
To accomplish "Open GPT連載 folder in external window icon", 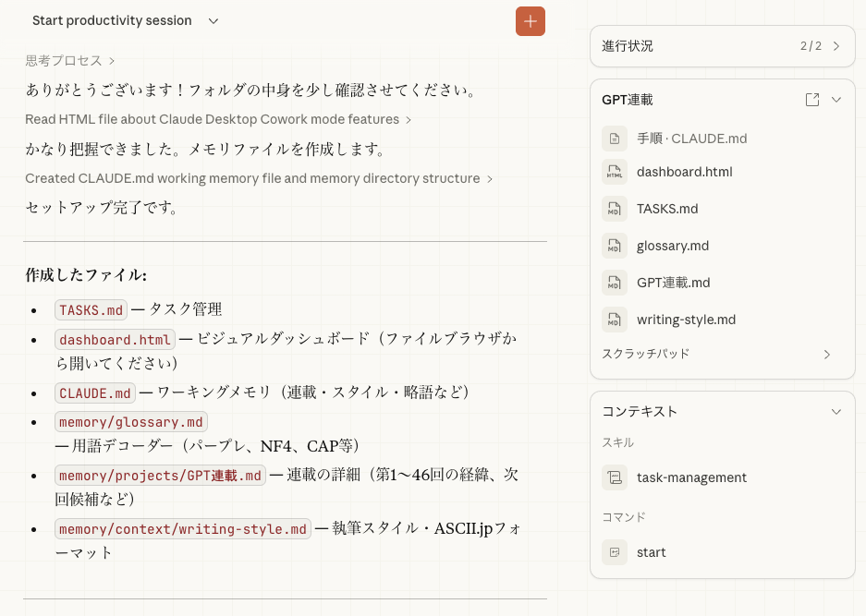I will pyautogui.click(x=811, y=100).
